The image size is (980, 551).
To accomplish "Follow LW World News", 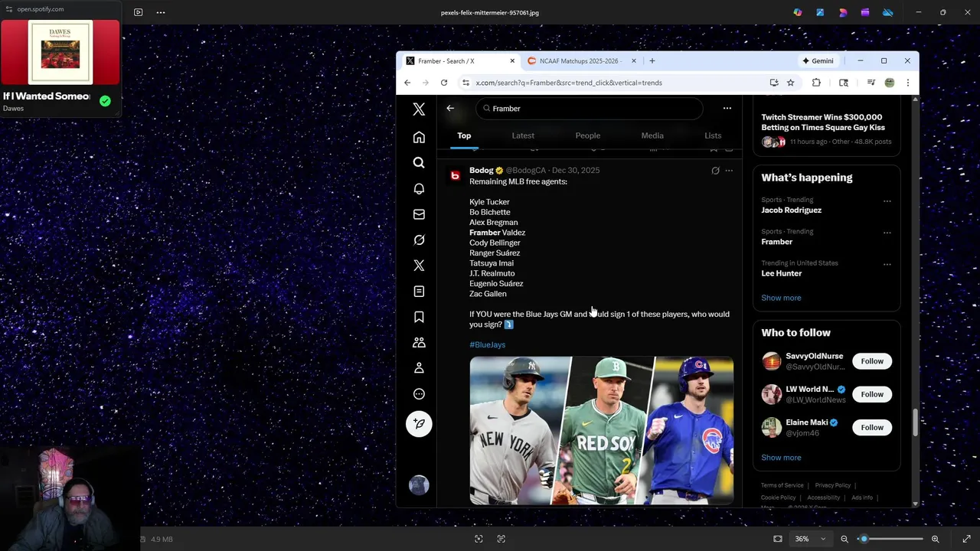I will click(x=872, y=394).
